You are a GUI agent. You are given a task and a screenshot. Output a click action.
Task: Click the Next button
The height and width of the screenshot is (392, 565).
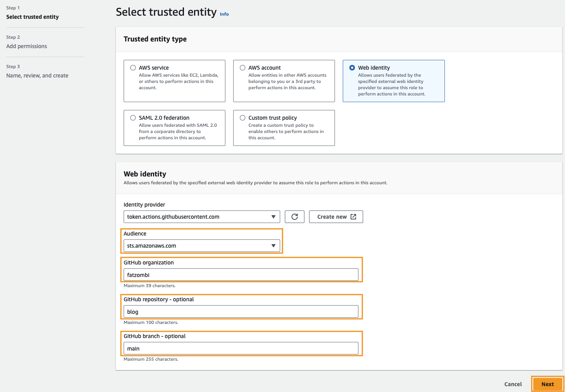click(547, 384)
